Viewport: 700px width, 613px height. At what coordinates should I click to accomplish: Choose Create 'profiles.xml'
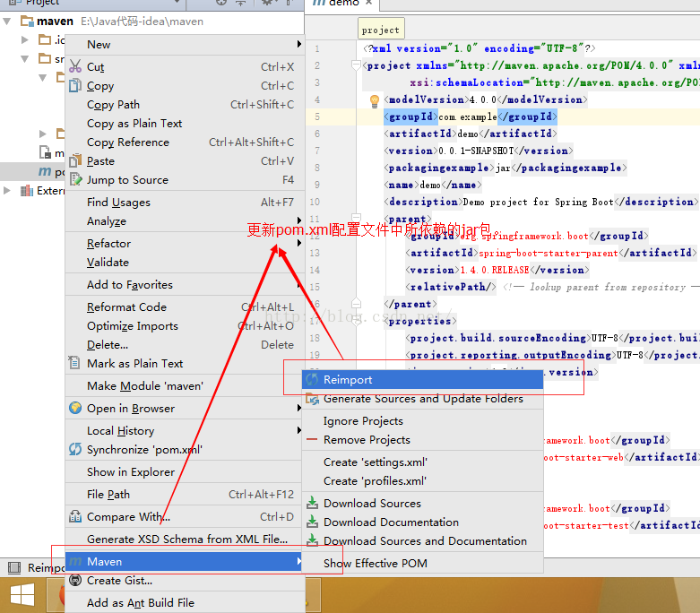(x=423, y=481)
